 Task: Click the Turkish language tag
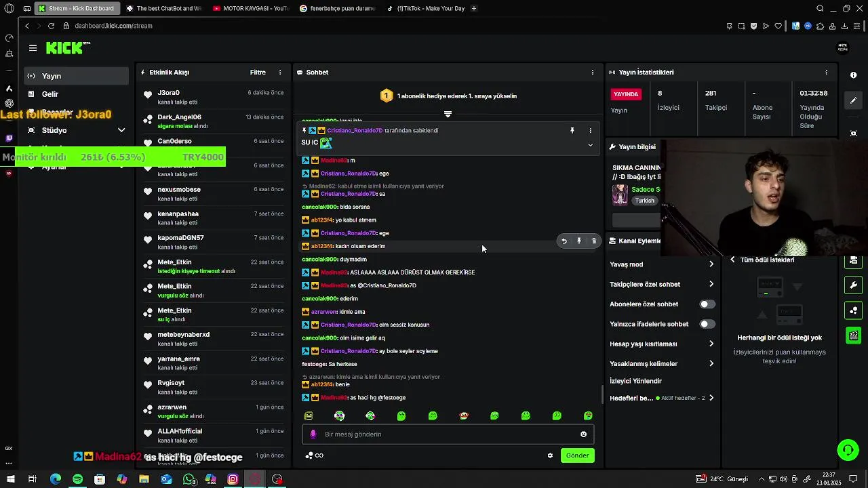(x=645, y=201)
